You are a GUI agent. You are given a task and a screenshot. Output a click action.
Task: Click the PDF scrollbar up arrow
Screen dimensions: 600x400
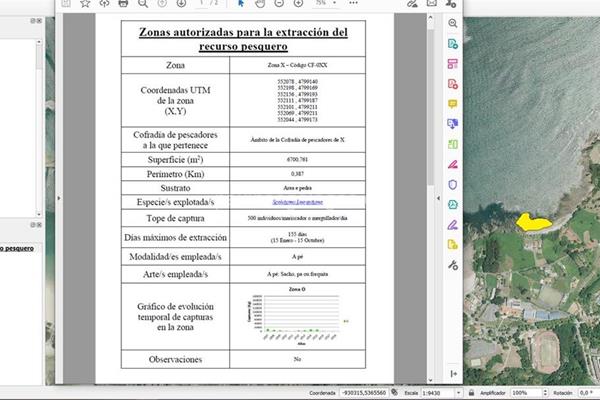pyautogui.click(x=430, y=17)
